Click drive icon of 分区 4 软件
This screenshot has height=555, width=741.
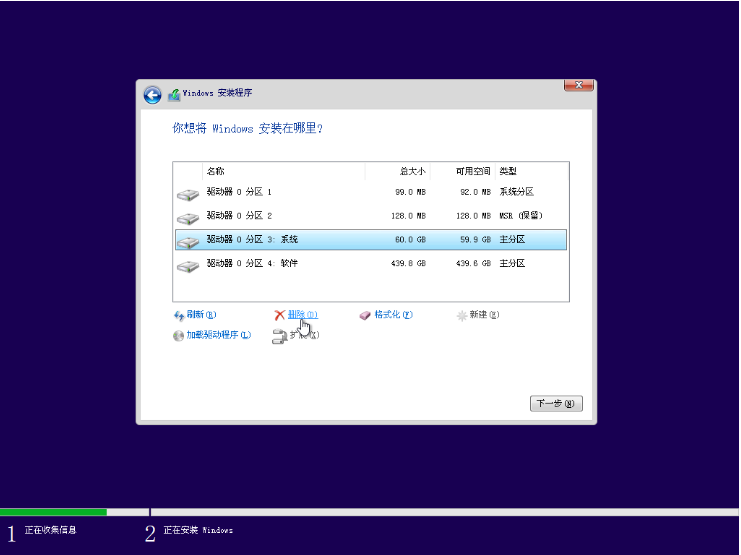[188, 266]
